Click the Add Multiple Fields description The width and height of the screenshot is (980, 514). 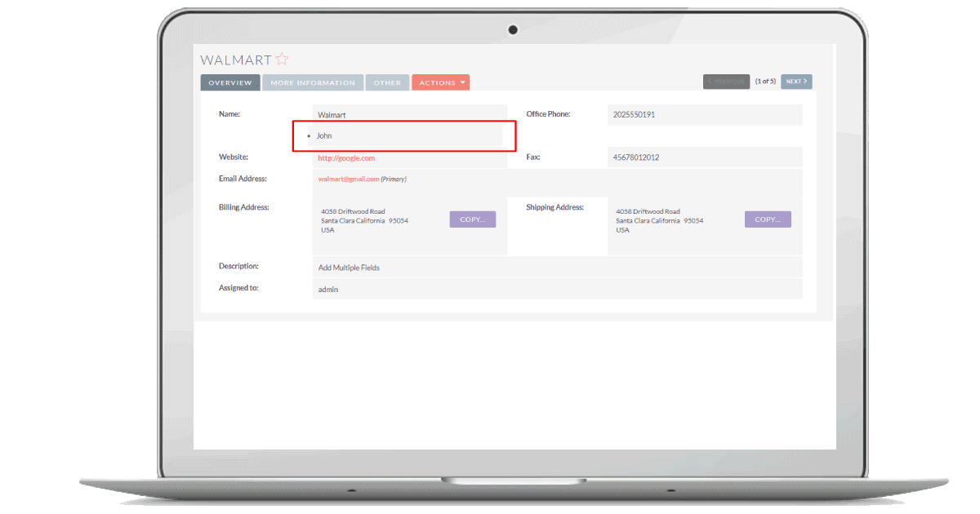[x=349, y=268]
